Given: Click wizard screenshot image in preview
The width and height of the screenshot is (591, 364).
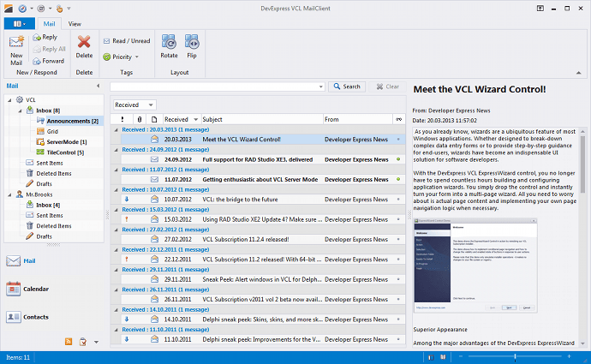Looking at the screenshot, I should coord(475,266).
